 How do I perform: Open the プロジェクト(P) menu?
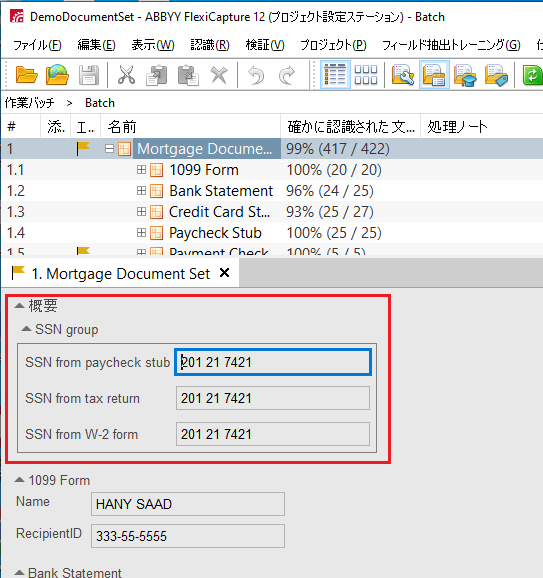(333, 45)
